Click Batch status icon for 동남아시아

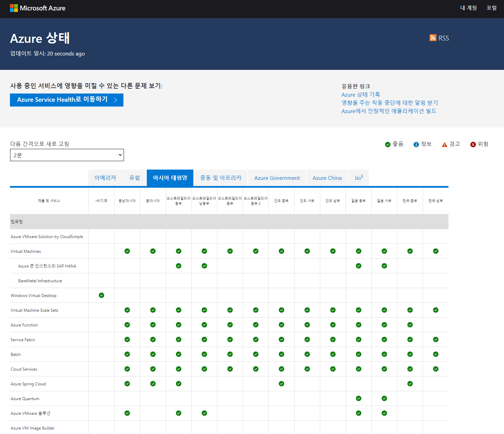pyautogui.click(x=127, y=354)
